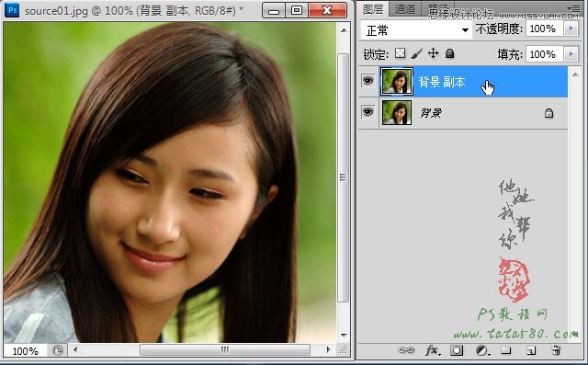This screenshot has height=365, width=588.
Task: Click the lock icon on 背景 layer
Action: [x=548, y=113]
